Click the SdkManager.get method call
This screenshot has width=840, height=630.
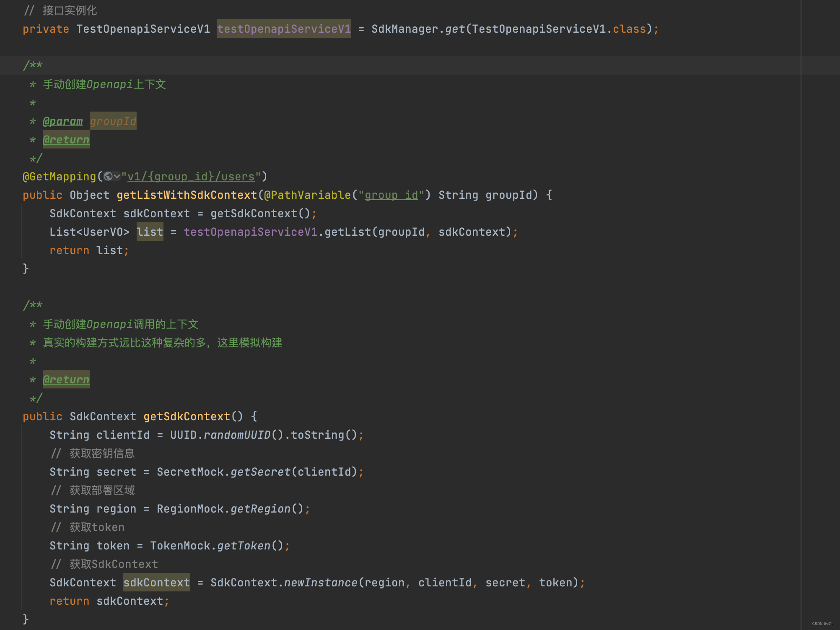coord(455,29)
